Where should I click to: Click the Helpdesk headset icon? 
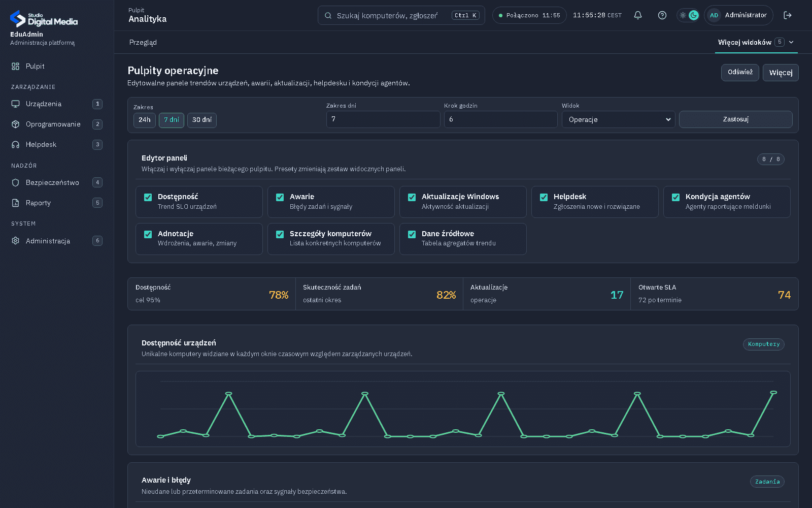[16, 144]
